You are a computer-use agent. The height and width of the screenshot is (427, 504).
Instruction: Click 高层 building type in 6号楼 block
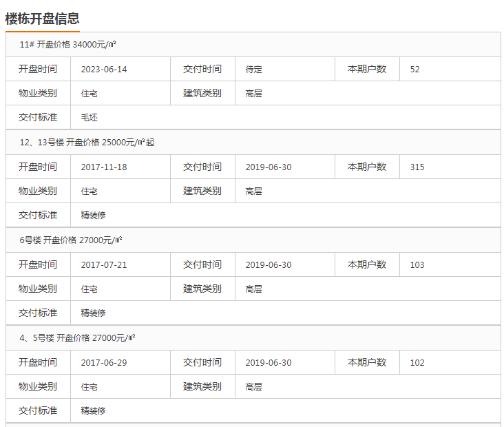(253, 289)
